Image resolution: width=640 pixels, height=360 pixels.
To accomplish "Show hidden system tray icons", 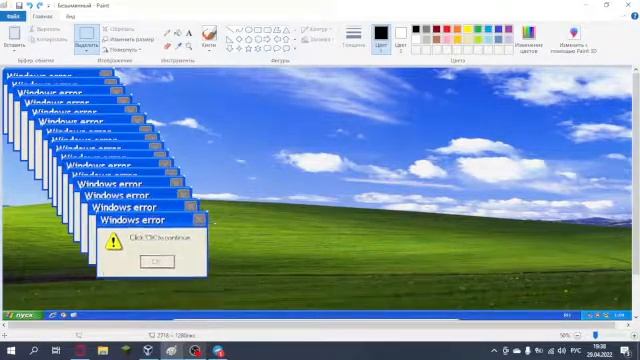I will coord(494,351).
